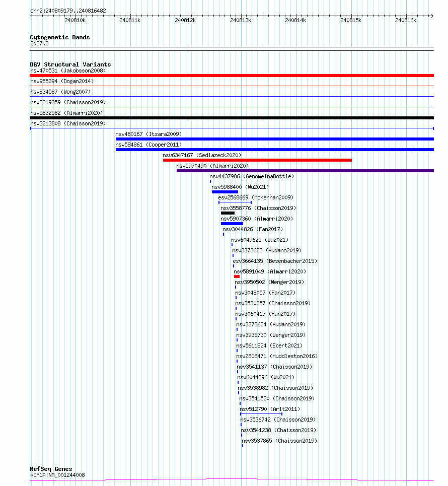The image size is (448, 486).
Task: Open nsv3541520 (Chaisson2019) label
Action: pyautogui.click(x=277, y=397)
